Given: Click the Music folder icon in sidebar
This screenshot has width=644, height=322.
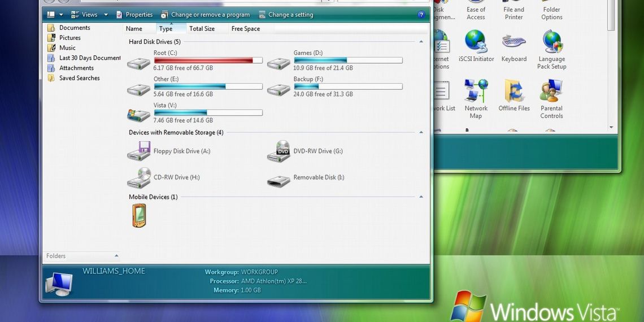Looking at the screenshot, I should pyautogui.click(x=51, y=47).
